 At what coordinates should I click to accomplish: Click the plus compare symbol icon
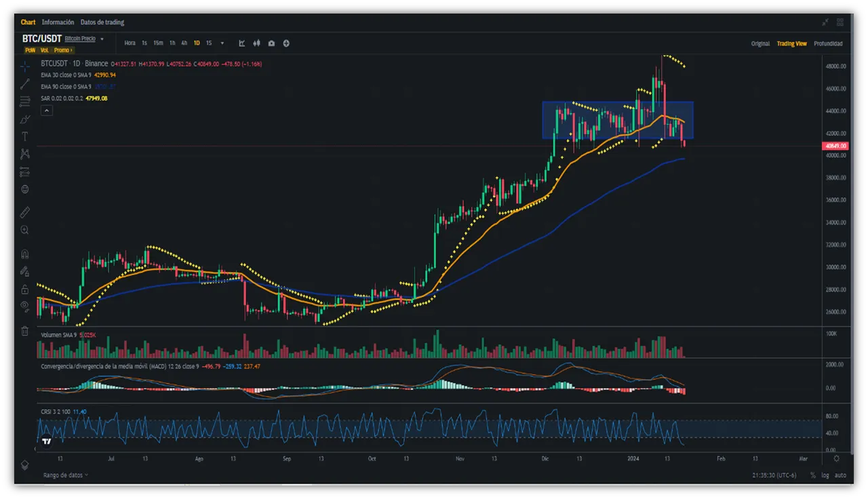(286, 43)
